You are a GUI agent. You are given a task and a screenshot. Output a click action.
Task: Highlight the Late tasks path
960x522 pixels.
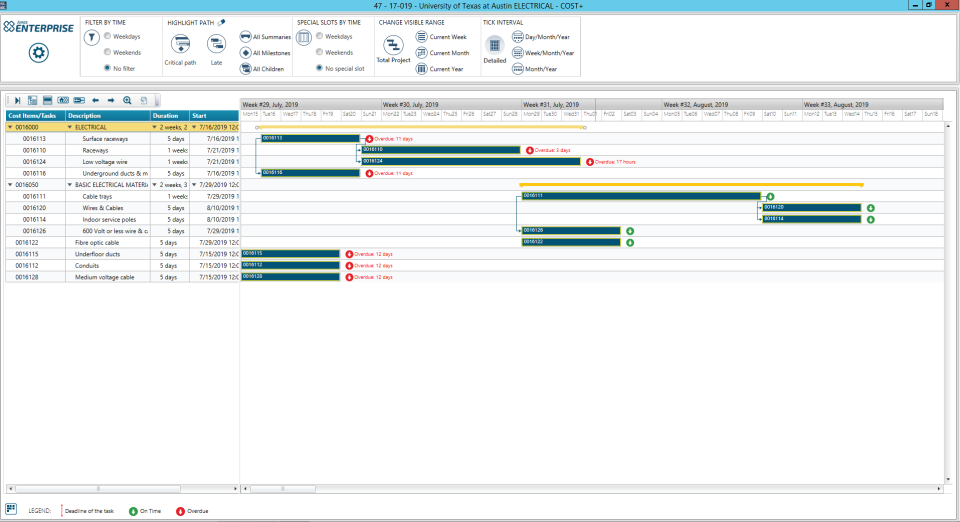216,50
